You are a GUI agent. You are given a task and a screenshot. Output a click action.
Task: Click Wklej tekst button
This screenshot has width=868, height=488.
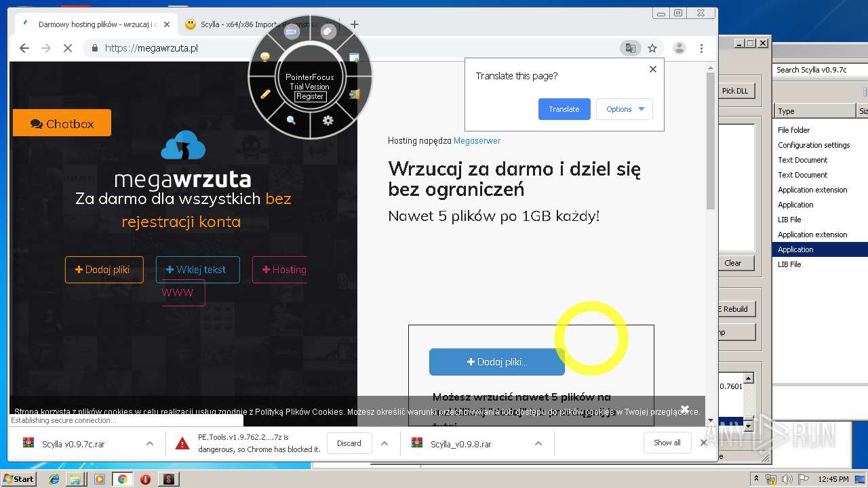(197, 270)
